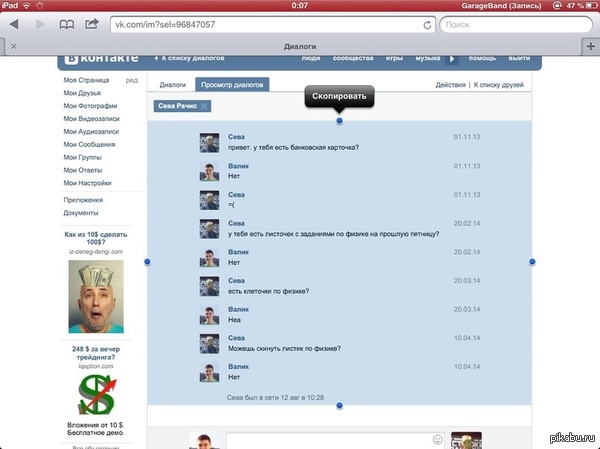Open the Safari bookmarks book icon

coord(68,23)
